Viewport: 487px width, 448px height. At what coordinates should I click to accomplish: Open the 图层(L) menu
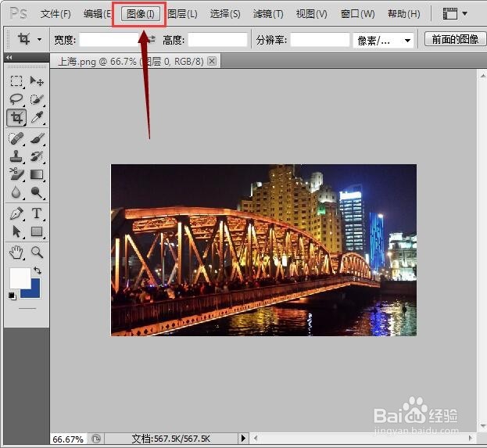pos(182,14)
